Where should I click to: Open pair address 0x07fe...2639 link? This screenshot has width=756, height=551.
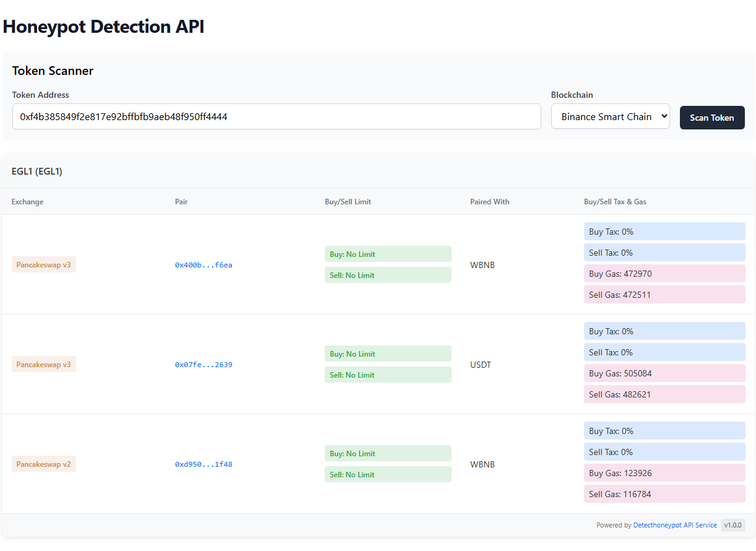[x=204, y=365]
